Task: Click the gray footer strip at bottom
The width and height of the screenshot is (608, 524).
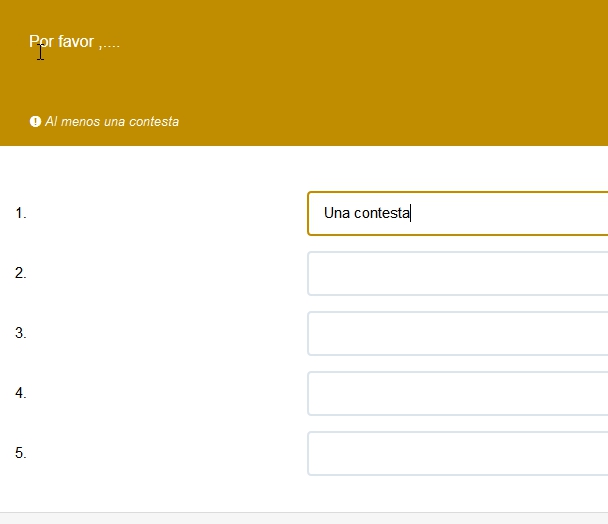Action: 304,518
